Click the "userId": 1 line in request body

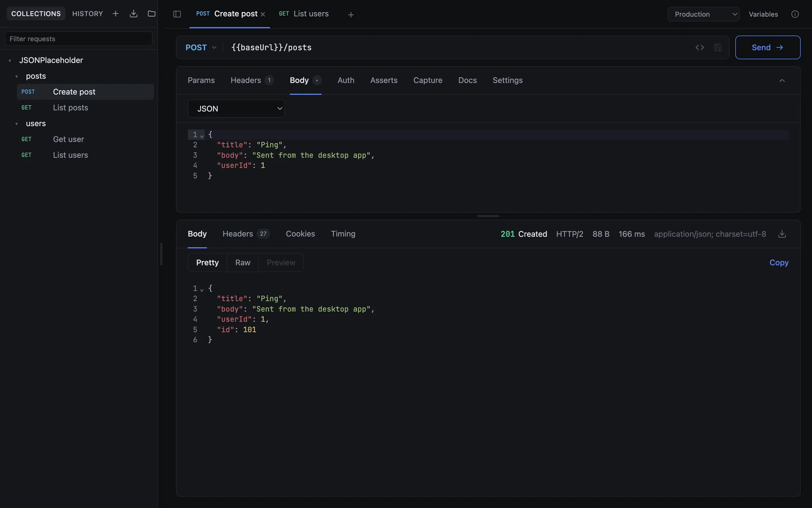point(241,166)
